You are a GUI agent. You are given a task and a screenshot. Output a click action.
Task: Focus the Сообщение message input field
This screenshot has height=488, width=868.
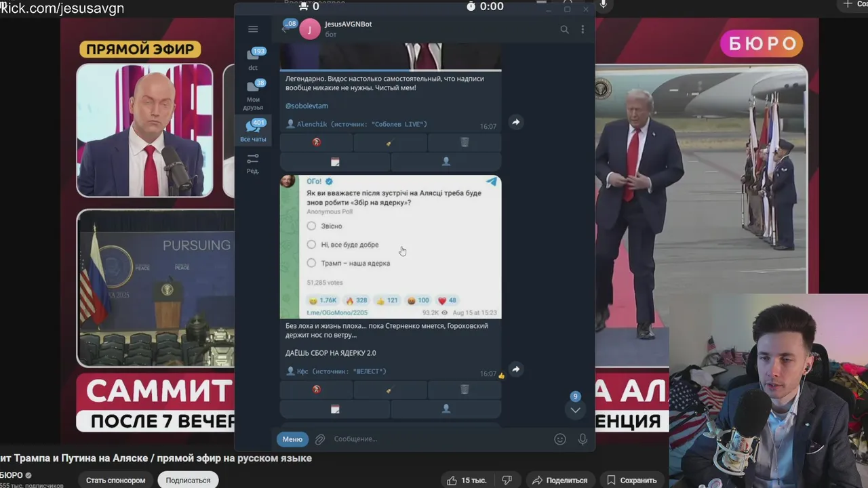441,439
